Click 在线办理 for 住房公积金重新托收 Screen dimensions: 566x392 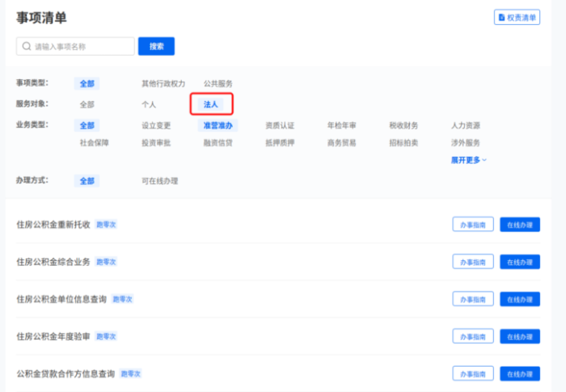coord(520,225)
